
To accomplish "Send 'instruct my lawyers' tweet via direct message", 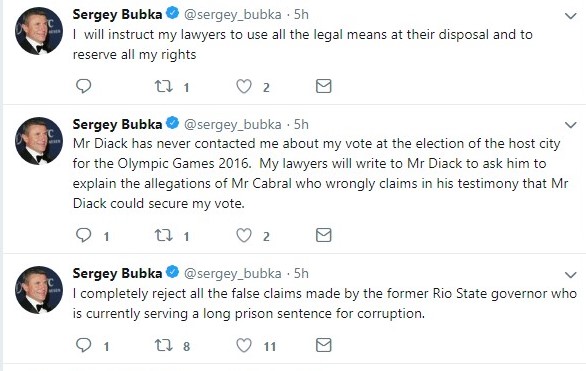I will [324, 86].
